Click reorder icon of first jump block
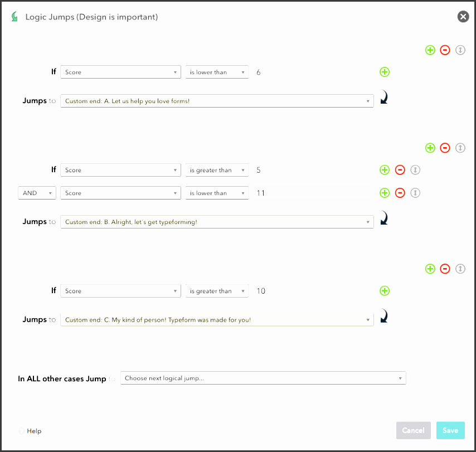 (460, 50)
